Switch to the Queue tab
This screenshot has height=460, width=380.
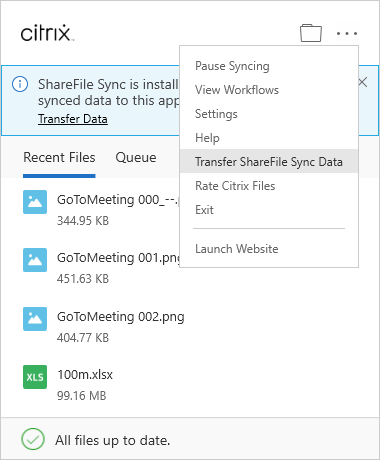(x=136, y=157)
